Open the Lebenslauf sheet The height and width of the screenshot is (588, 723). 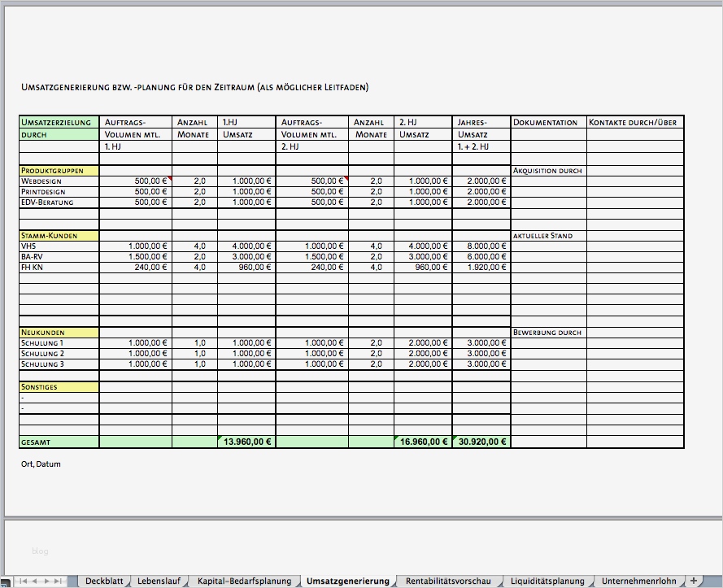[x=159, y=581]
